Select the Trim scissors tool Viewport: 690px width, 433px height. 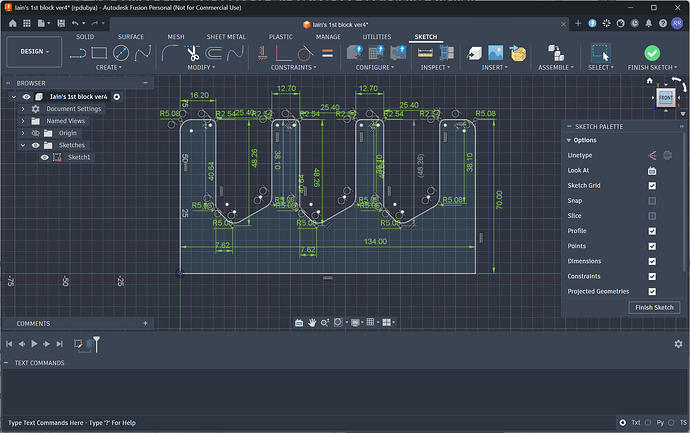tap(192, 53)
